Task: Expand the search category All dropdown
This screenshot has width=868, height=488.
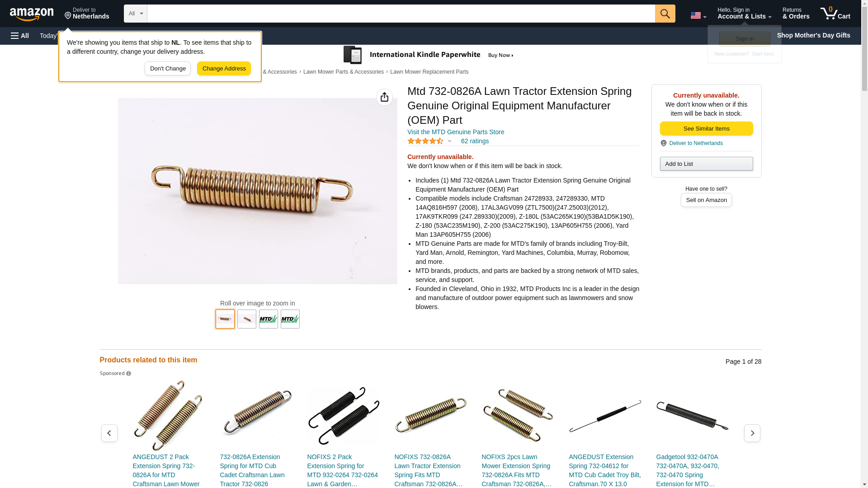Action: pos(136,14)
